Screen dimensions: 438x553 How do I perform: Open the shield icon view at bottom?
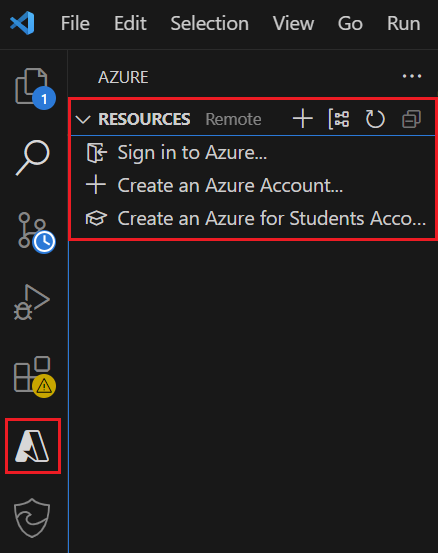click(x=32, y=517)
